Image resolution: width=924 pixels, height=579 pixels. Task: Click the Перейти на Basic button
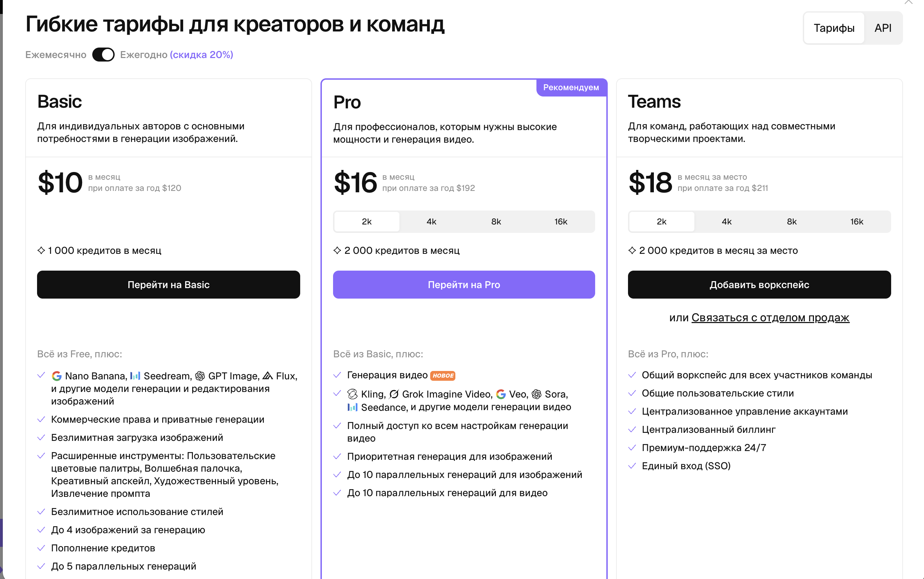click(168, 285)
